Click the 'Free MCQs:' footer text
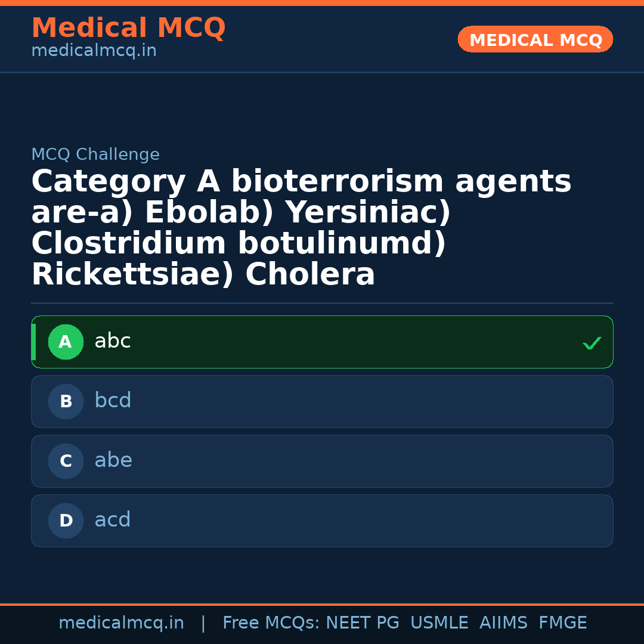 (271, 623)
